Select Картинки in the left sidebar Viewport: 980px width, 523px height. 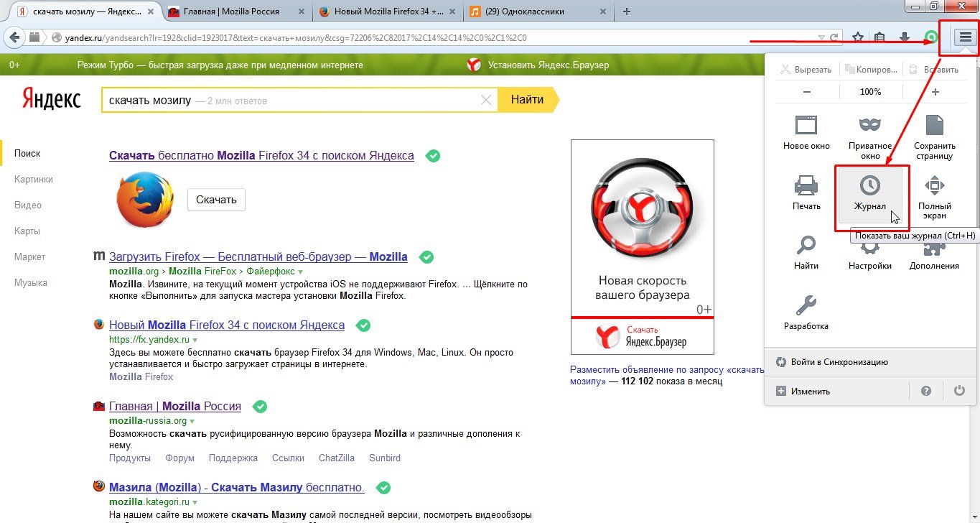click(x=34, y=179)
